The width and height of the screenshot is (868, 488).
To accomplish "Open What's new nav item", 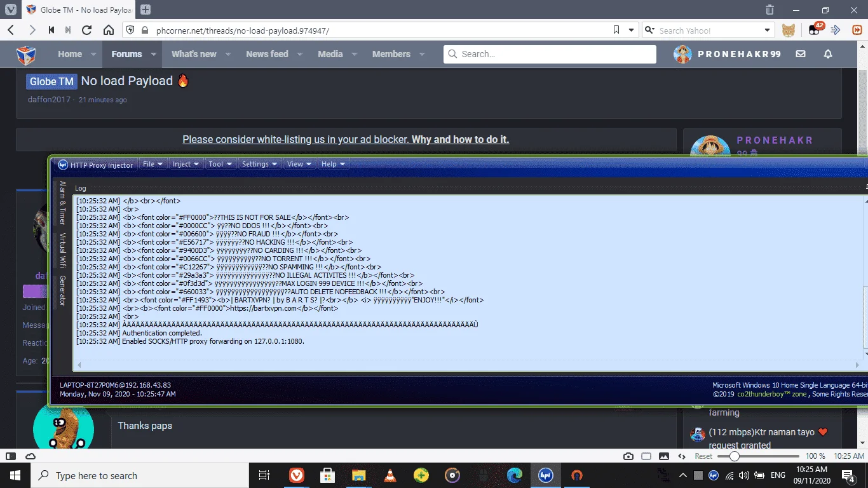I will (x=194, y=54).
